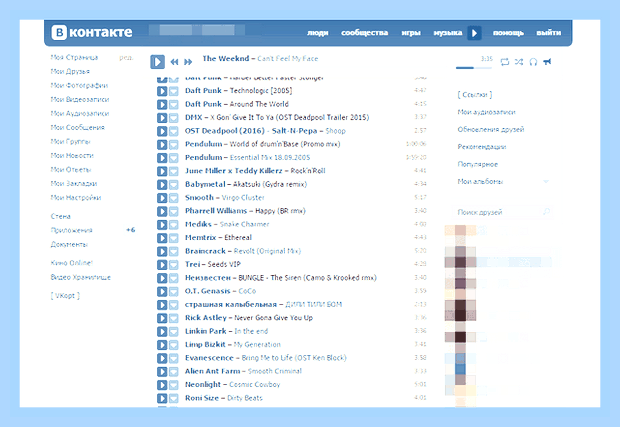Play Alien Ant Farm – Smooth Criminal
620x427 pixels.
point(162,372)
